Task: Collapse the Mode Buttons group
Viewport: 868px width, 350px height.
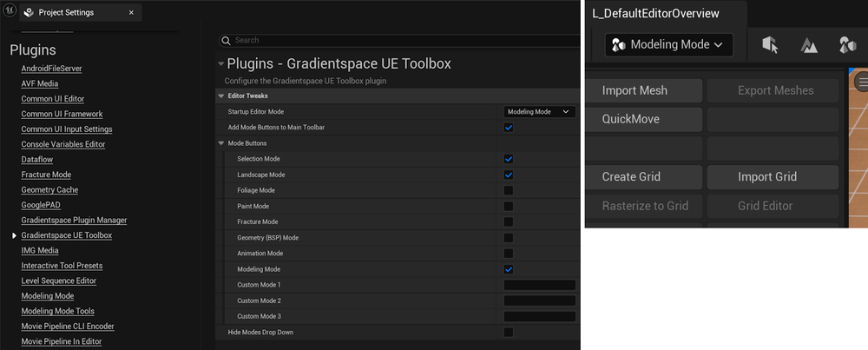Action: [221, 143]
